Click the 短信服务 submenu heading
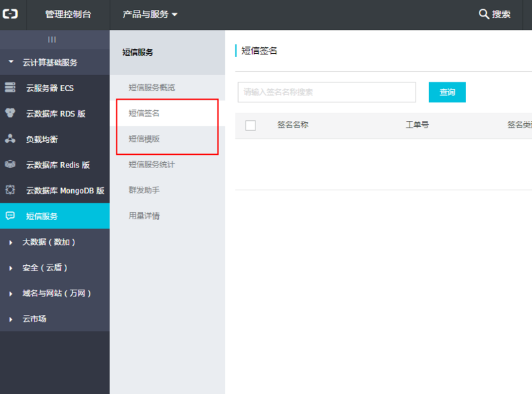Image resolution: width=532 pixels, height=394 pixels. click(138, 52)
